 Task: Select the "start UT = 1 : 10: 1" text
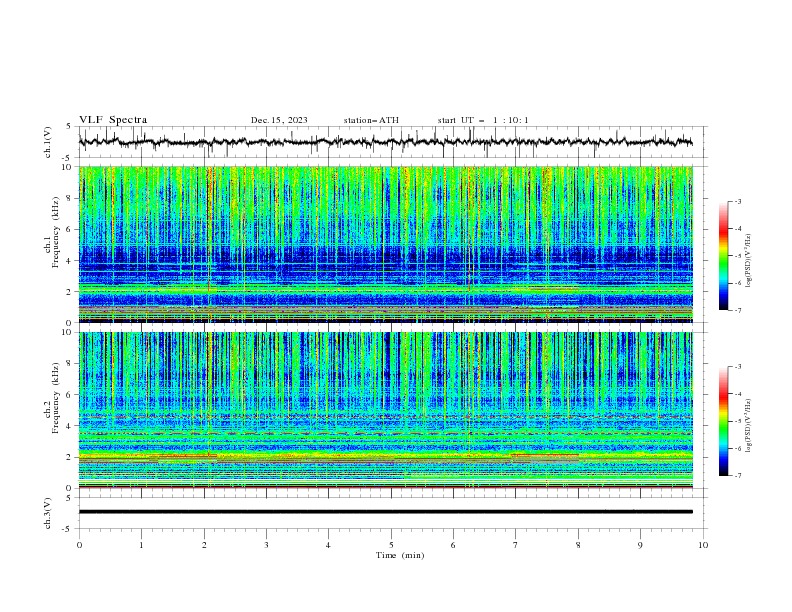point(483,120)
